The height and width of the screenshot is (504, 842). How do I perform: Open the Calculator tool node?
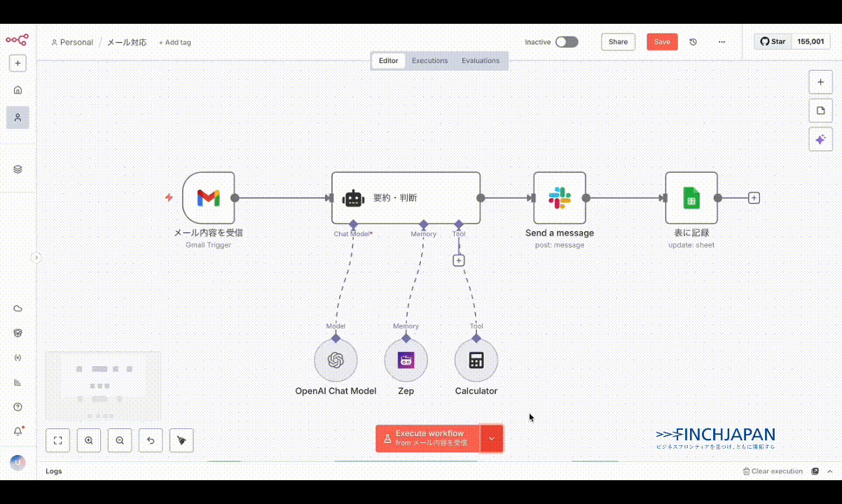[476, 360]
